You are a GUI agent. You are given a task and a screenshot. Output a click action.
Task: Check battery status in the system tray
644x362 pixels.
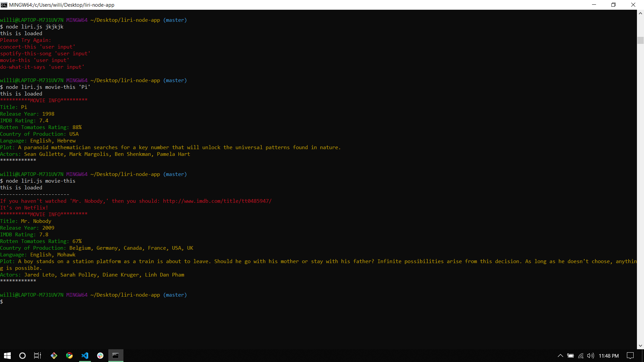point(571,356)
